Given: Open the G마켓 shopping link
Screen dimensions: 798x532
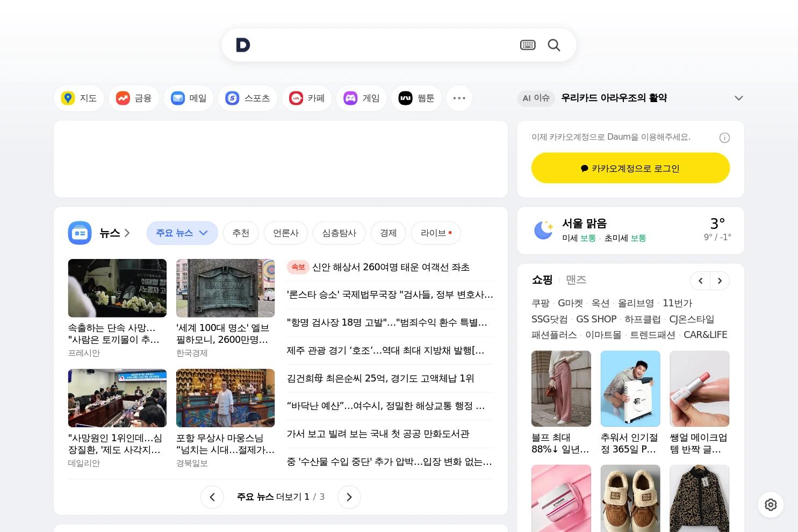Looking at the screenshot, I should pyautogui.click(x=570, y=303).
